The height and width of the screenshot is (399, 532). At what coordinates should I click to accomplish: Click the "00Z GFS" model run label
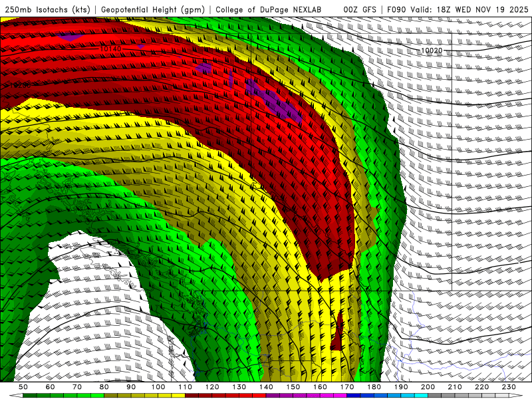click(x=360, y=9)
